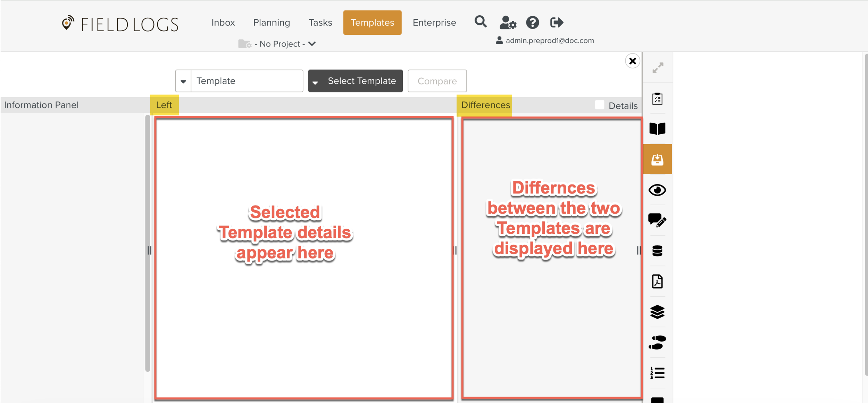Click the expand fullscreen arrows icon
Viewport: 868px width, 403px height.
pos(658,68)
